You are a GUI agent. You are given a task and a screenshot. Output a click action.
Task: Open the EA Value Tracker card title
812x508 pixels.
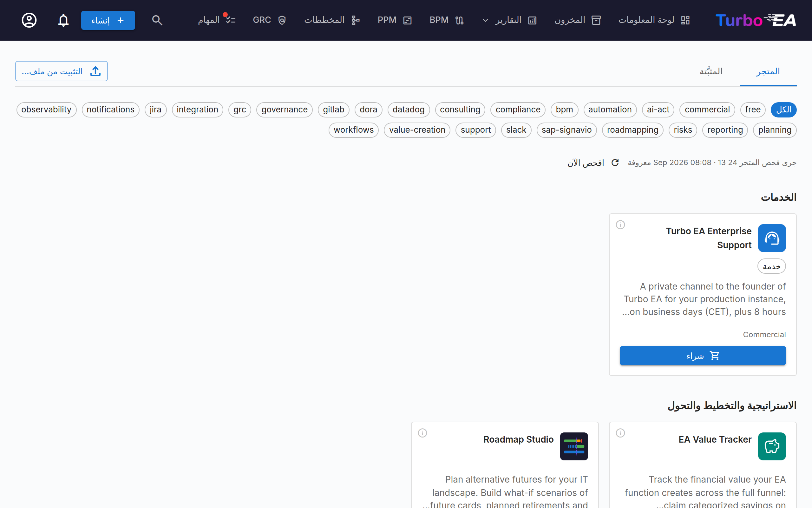coord(715,439)
